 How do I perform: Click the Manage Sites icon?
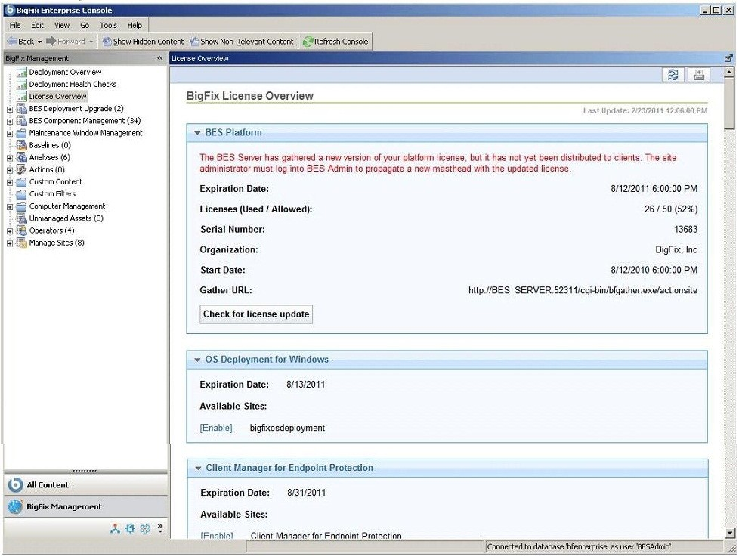tap(22, 243)
